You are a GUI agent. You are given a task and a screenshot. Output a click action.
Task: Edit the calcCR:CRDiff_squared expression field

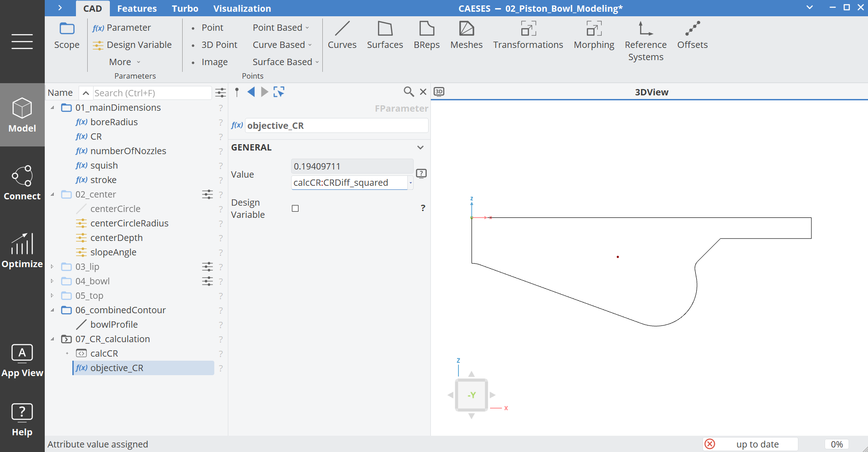[x=349, y=183]
